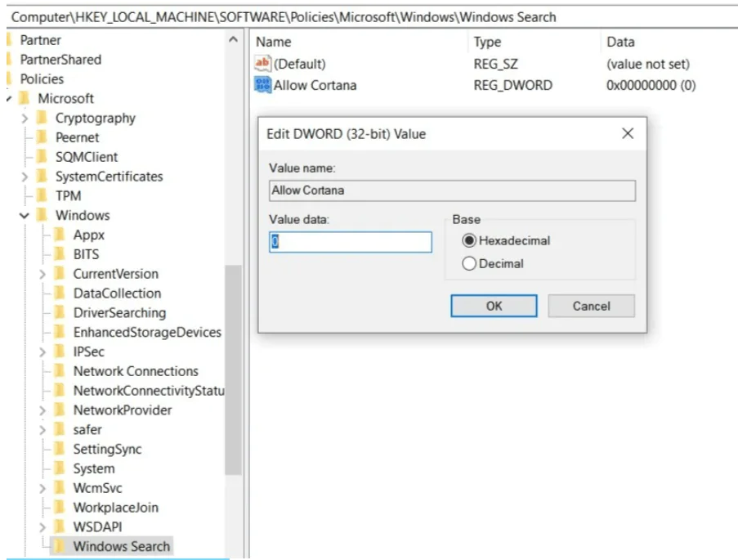
Task: Click the Windows Search folder icon
Action: 60,546
